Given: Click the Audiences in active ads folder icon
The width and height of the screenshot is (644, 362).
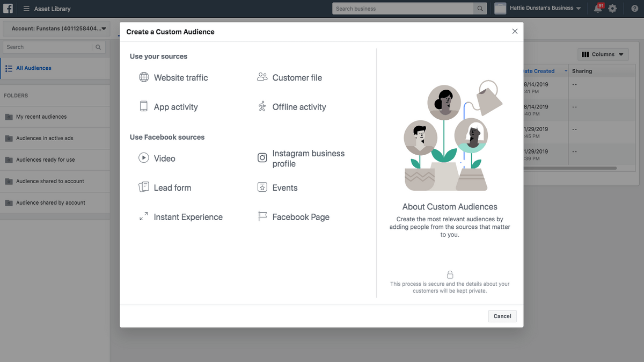Looking at the screenshot, I should click(9, 138).
